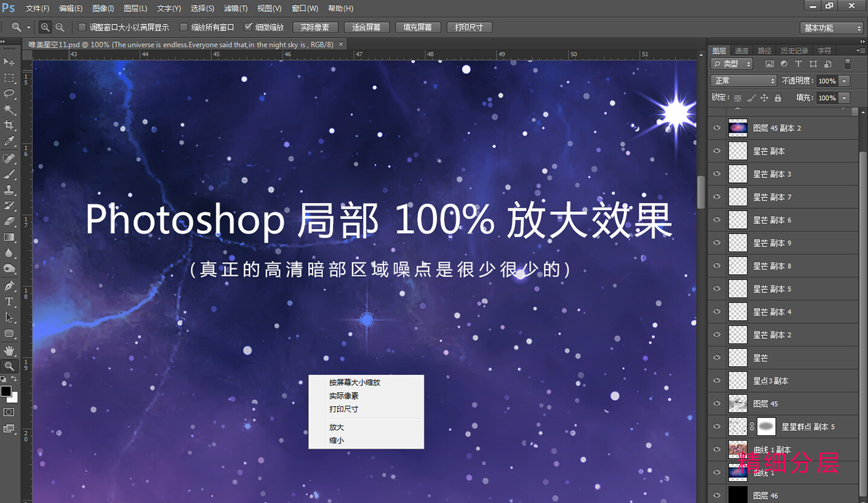Open the Zoom tool preset picker
Image resolution: width=868 pixels, height=503 pixels.
28,28
